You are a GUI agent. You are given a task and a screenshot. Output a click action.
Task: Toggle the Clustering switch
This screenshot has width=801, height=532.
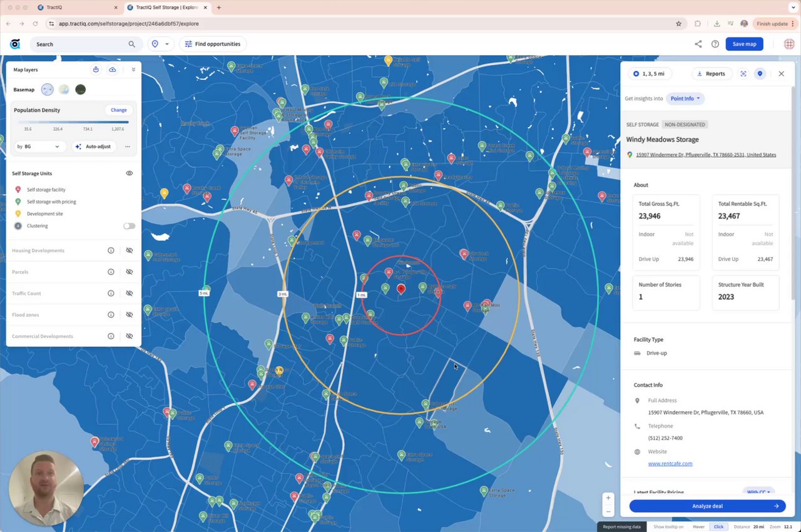click(x=129, y=226)
